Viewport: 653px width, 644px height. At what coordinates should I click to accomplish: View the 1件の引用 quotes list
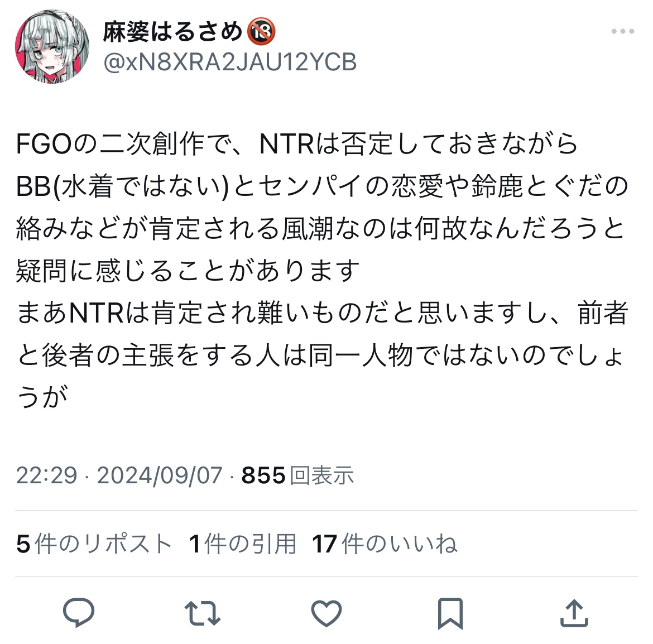click(243, 544)
